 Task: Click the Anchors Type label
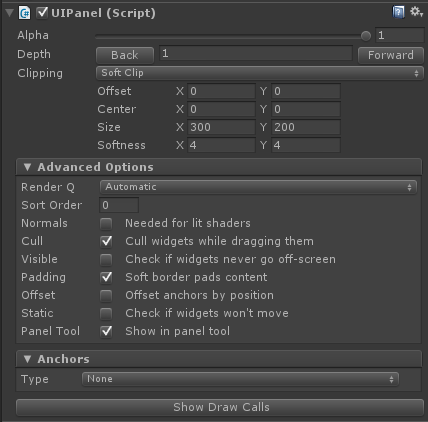click(35, 379)
